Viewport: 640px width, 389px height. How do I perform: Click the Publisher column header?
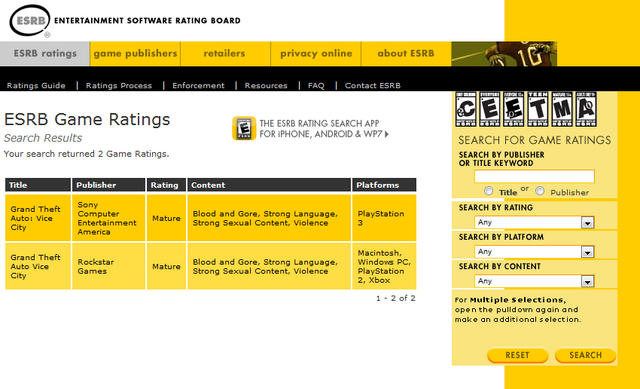[109, 185]
